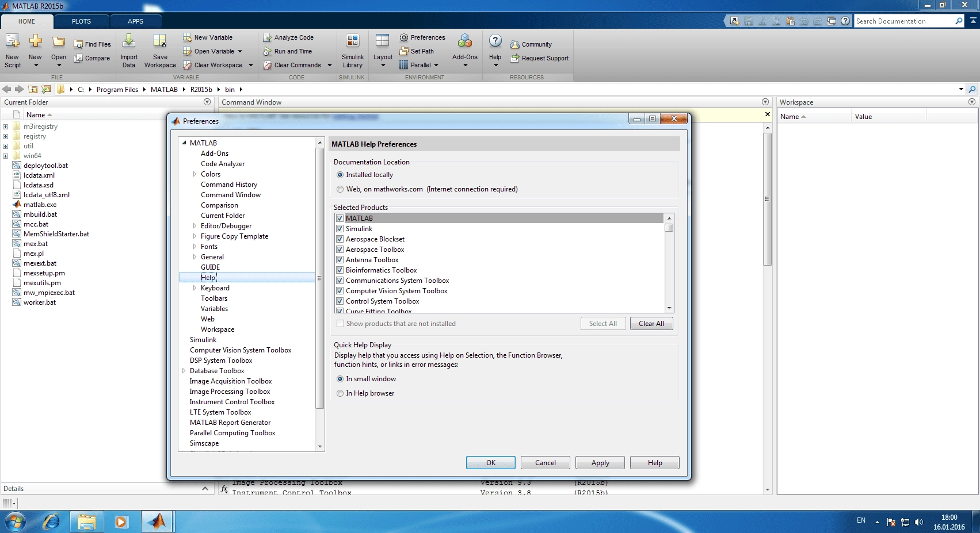
Task: Click Help button in Preferences dialog
Action: 655,463
